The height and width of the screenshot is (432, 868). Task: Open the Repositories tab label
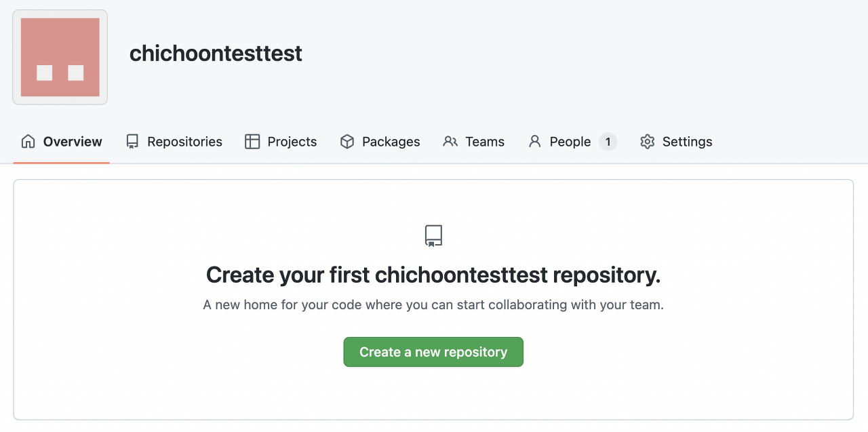click(184, 142)
